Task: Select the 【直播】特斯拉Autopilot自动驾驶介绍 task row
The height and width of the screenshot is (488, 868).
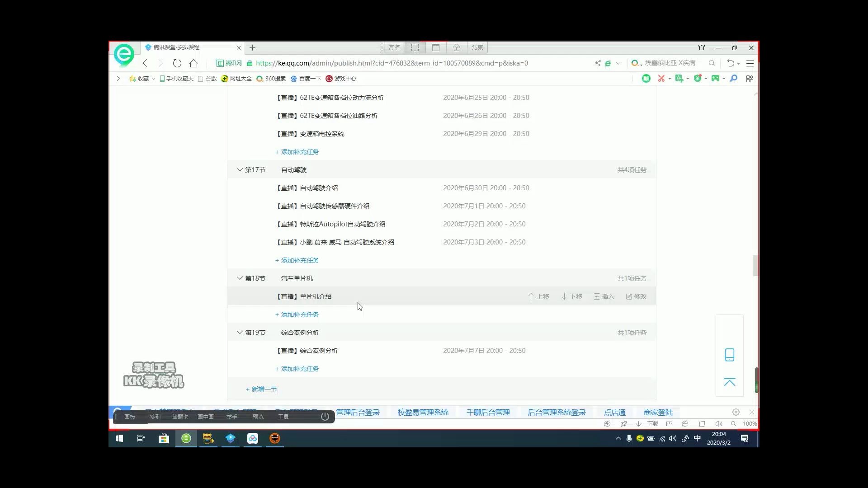Action: [441, 224]
